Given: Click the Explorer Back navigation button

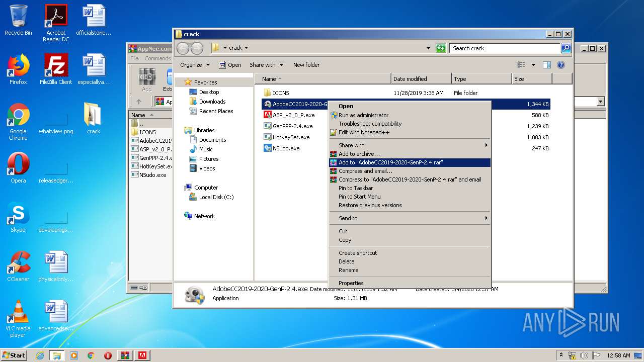Looking at the screenshot, I should pyautogui.click(x=183, y=48).
